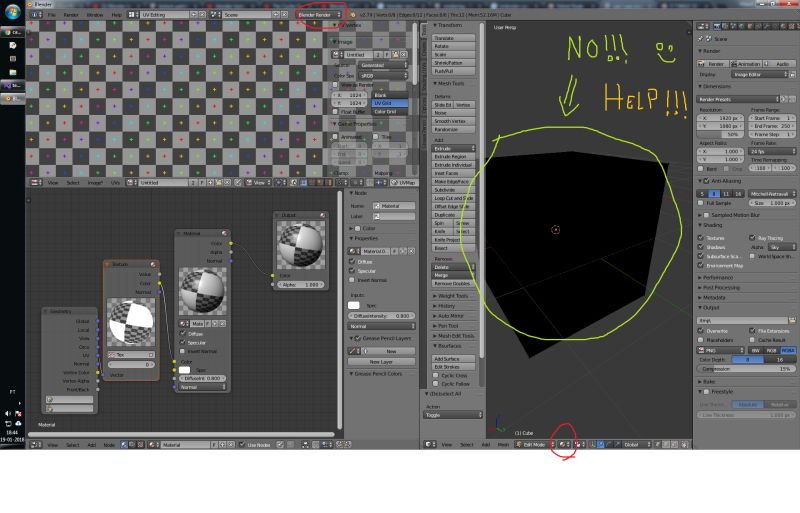Open Edit Mode selector in 3D view header
The image size is (800, 513).
(x=534, y=445)
